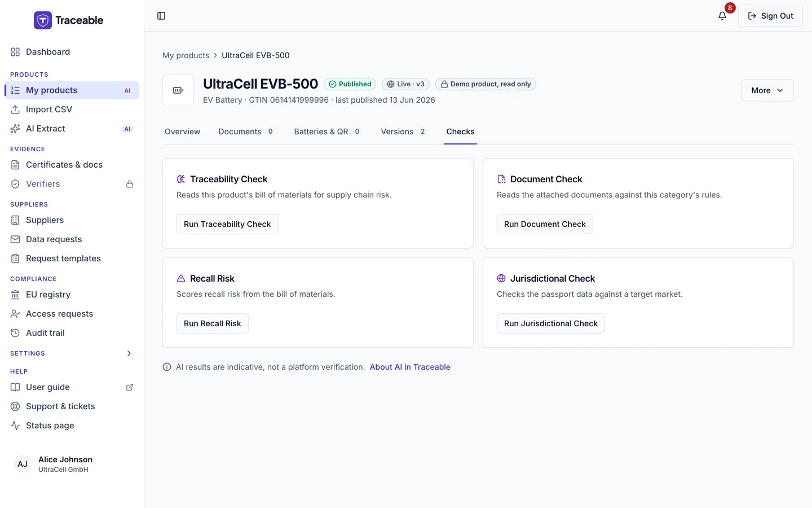The image size is (812, 508).
Task: Open Access requests page
Action: pos(72,314)
